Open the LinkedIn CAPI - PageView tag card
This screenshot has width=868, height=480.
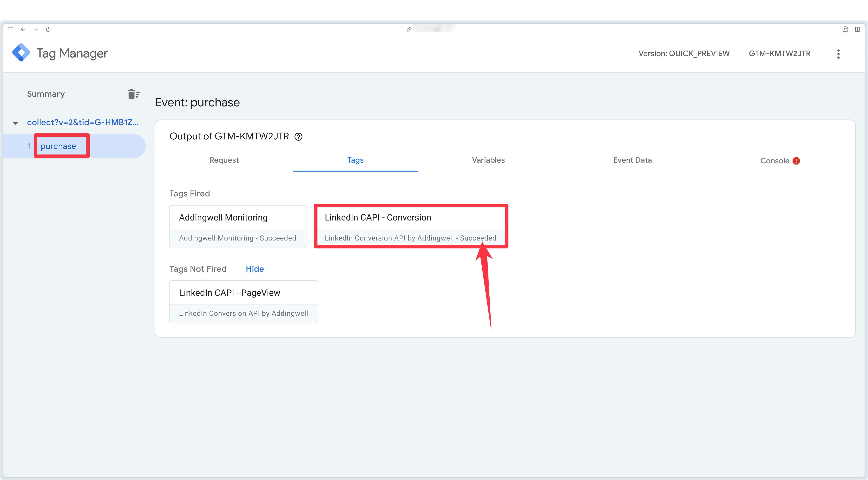click(x=244, y=302)
